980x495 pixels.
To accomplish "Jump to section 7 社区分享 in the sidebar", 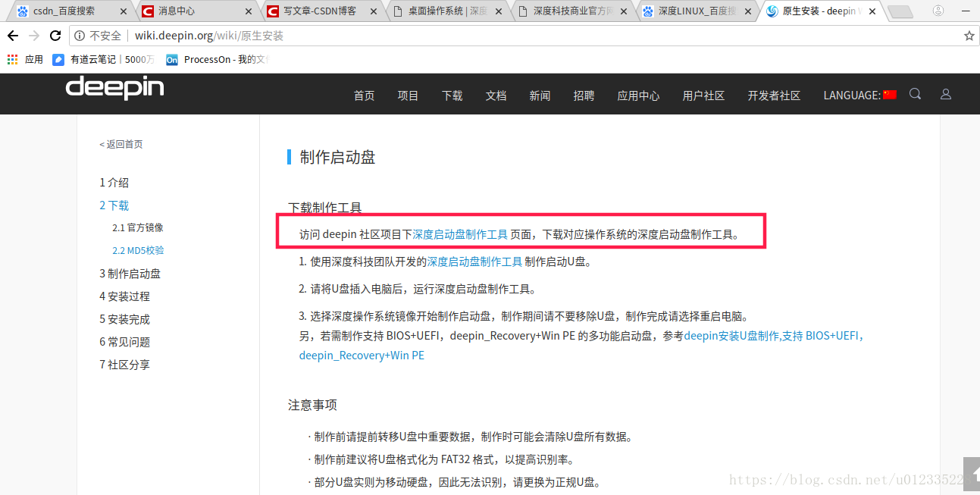I will point(124,365).
